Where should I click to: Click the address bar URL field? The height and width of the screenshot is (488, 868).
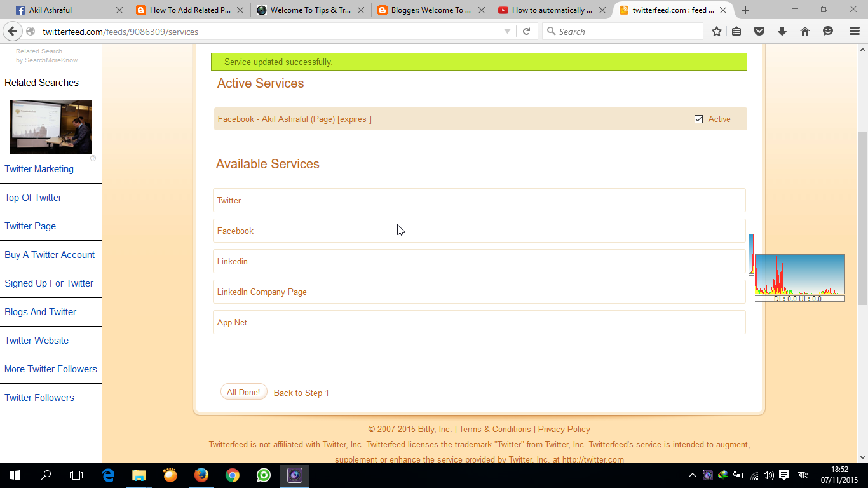pyautogui.click(x=270, y=32)
